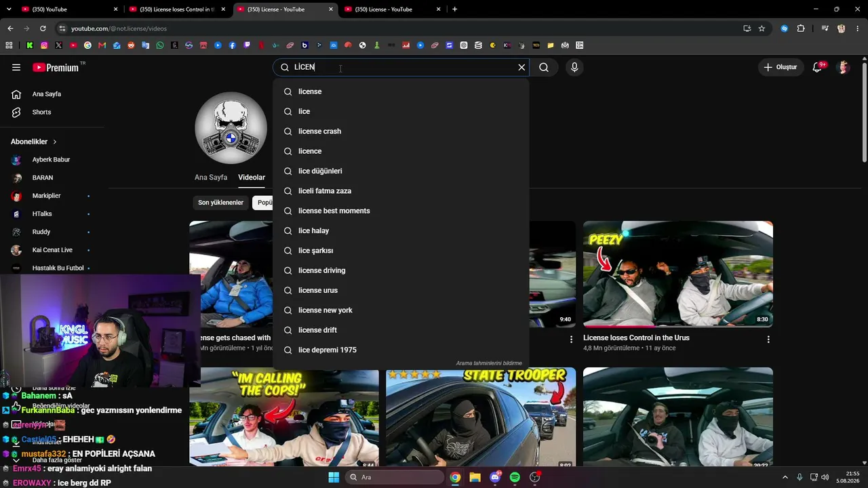
Task: Open the Instagram bookmark
Action: pyautogui.click(x=44, y=45)
